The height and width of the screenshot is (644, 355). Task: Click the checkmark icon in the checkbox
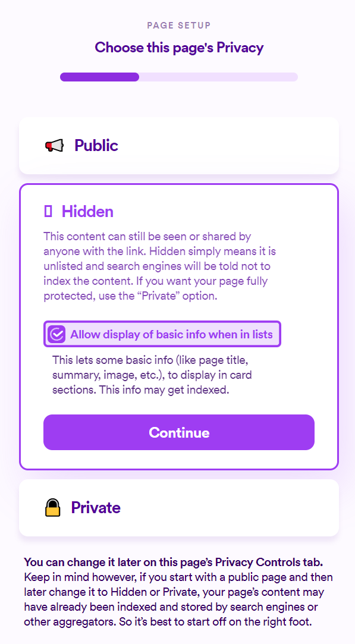56,334
